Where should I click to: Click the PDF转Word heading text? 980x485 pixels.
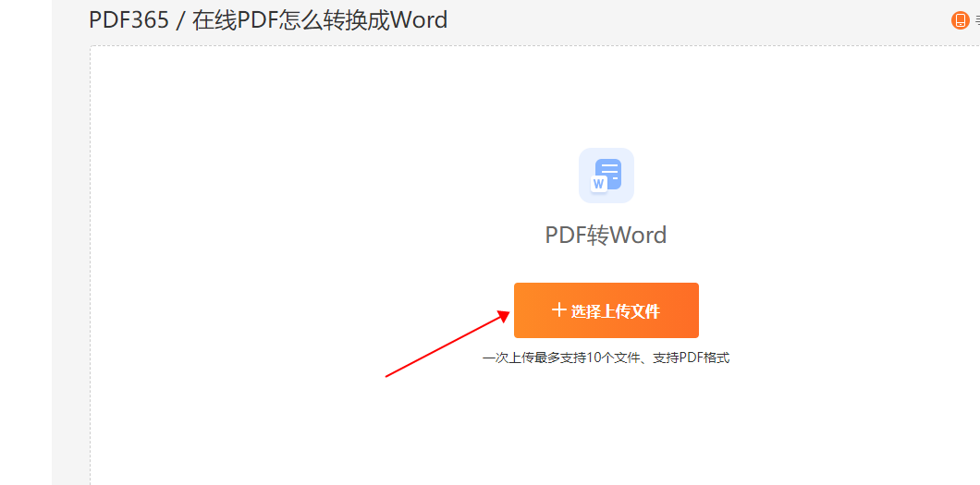[x=606, y=236]
